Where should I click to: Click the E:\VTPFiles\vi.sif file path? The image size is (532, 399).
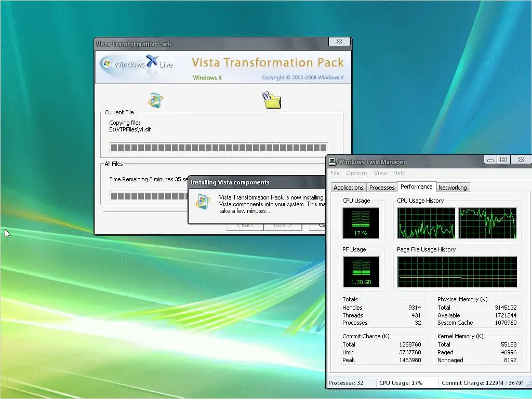pos(130,129)
